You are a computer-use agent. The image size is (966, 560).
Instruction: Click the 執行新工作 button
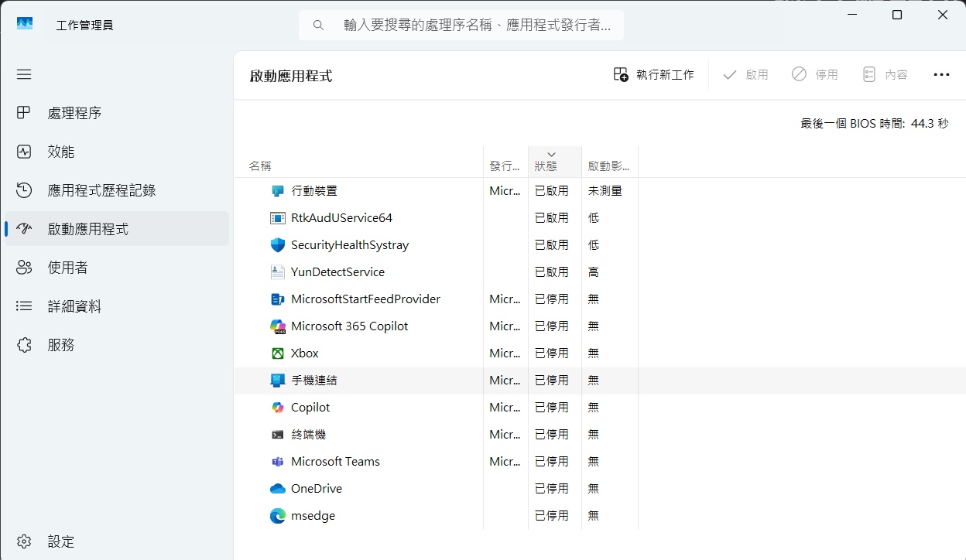tap(653, 75)
